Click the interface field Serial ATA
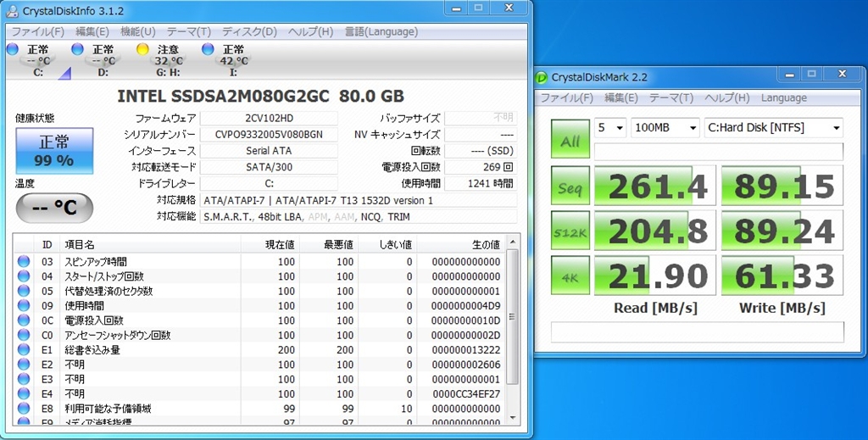Image resolution: width=868 pixels, height=440 pixels. click(x=269, y=151)
